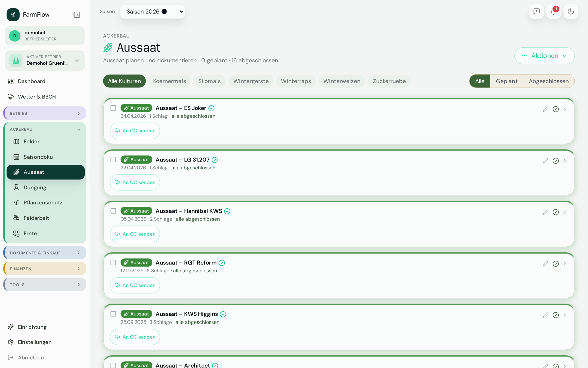This screenshot has width=588, height=368.
Task: Expand Aussaat – ES Joker row chevron
Action: tap(565, 109)
